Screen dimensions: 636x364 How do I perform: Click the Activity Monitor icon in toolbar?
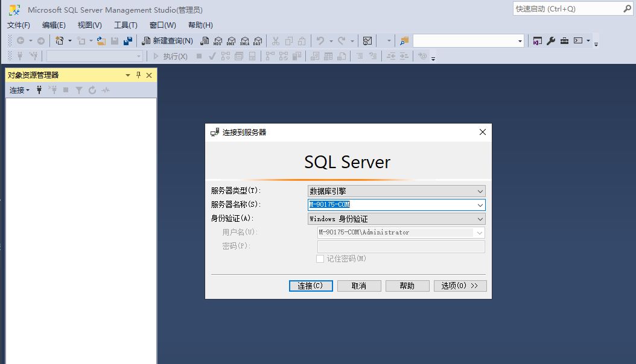367,40
